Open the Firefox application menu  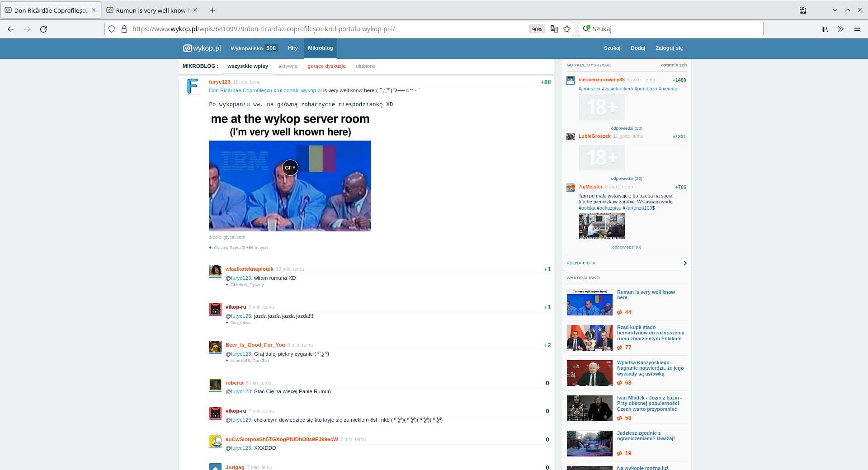point(857,29)
